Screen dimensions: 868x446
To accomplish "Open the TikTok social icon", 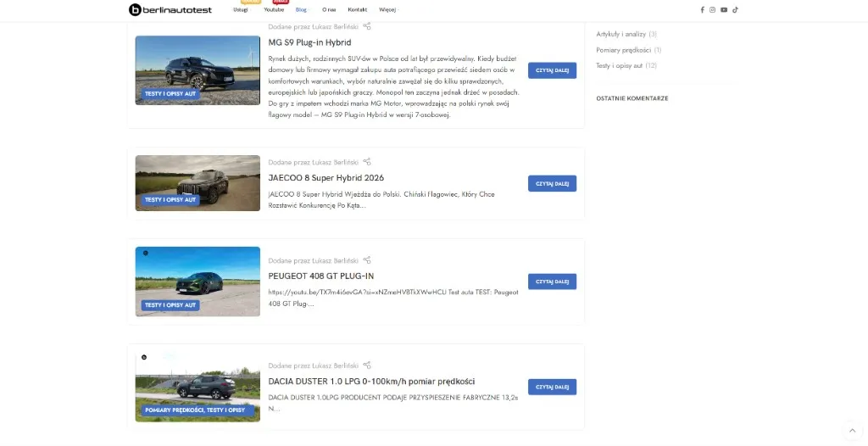I will [735, 10].
